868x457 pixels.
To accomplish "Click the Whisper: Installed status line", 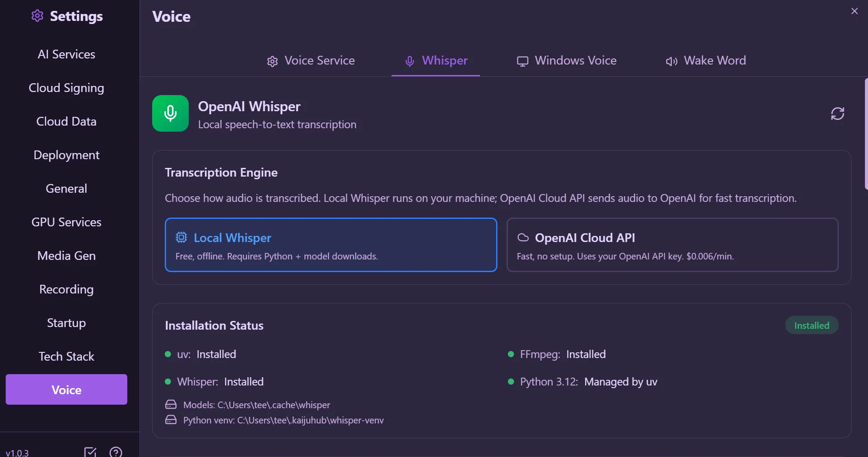I will [214, 382].
